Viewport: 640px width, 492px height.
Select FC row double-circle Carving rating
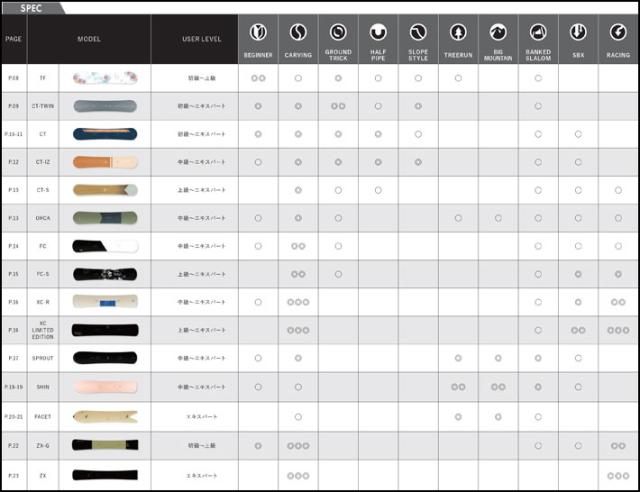click(298, 246)
